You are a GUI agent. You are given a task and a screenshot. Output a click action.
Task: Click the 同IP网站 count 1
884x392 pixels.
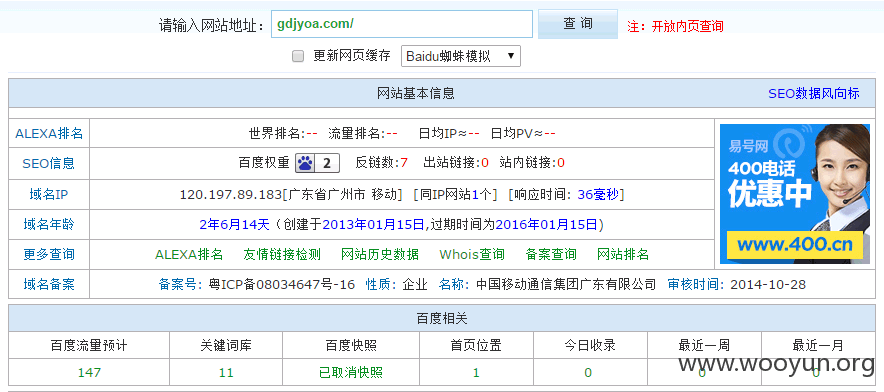coord(475,195)
